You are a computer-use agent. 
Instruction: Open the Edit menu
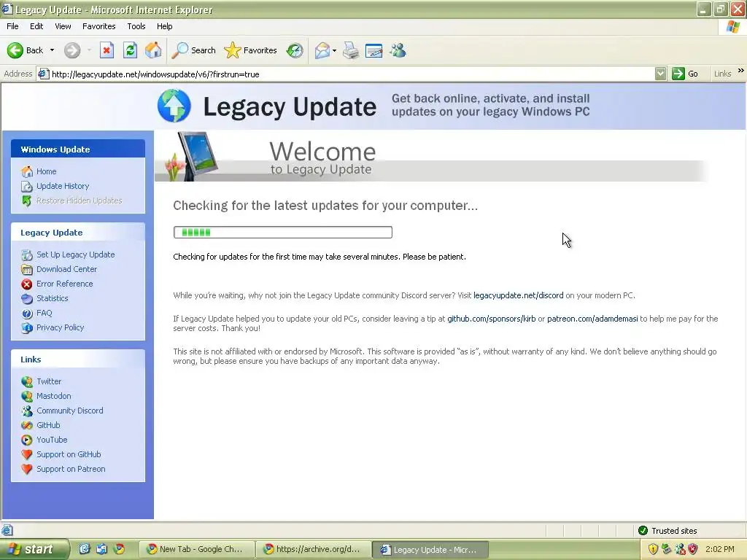tap(36, 26)
